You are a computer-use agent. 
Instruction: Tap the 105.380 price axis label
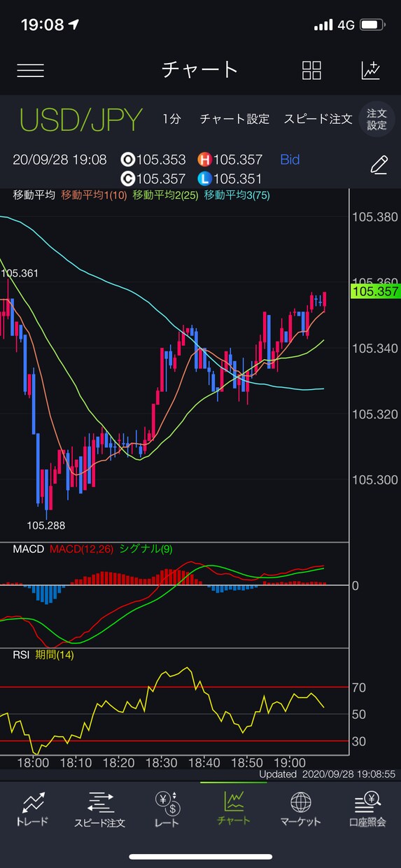point(375,217)
